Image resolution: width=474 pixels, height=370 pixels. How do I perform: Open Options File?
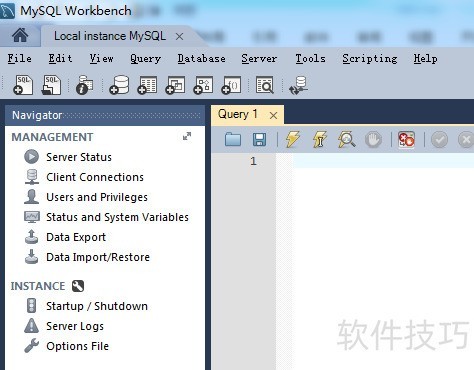[78, 346]
